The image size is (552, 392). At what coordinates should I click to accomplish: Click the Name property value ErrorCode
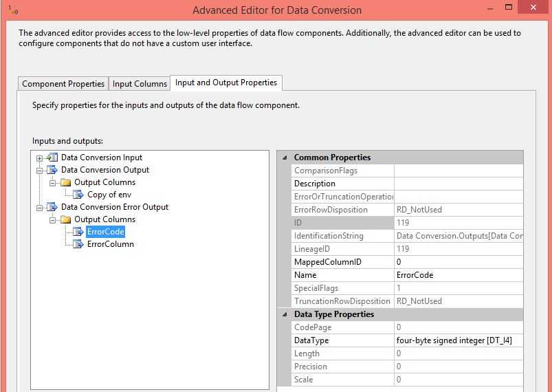(x=458, y=275)
